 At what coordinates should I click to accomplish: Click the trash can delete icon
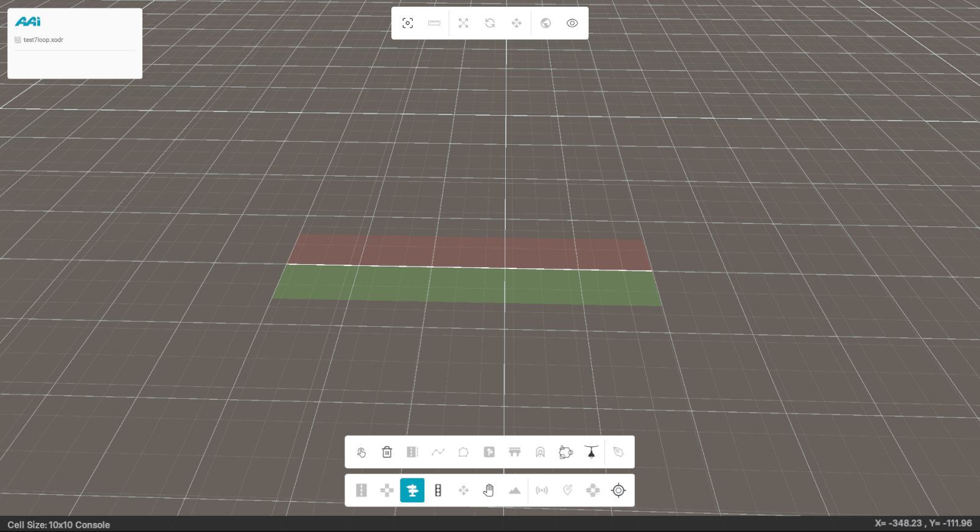point(387,452)
